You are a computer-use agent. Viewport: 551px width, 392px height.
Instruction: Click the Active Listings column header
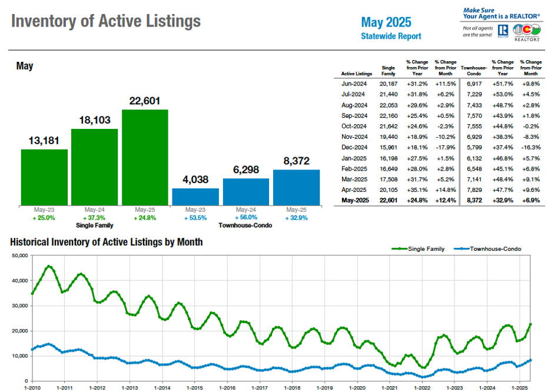[x=357, y=74]
